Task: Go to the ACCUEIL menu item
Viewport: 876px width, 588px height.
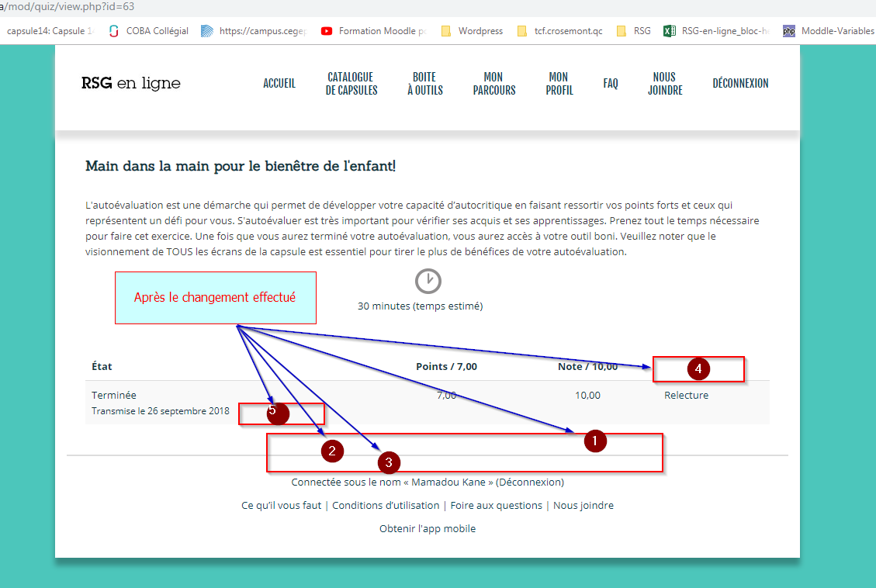Action: (279, 84)
